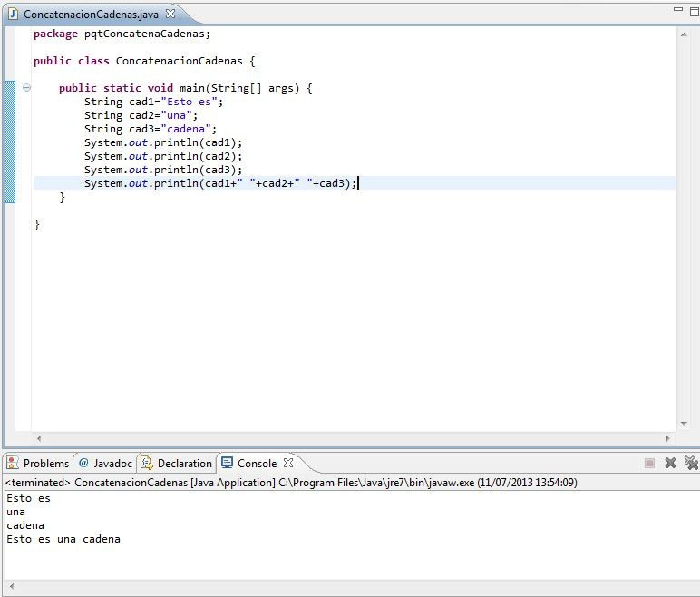Minimize the editor area
This screenshot has width=700, height=597.
(x=678, y=11)
